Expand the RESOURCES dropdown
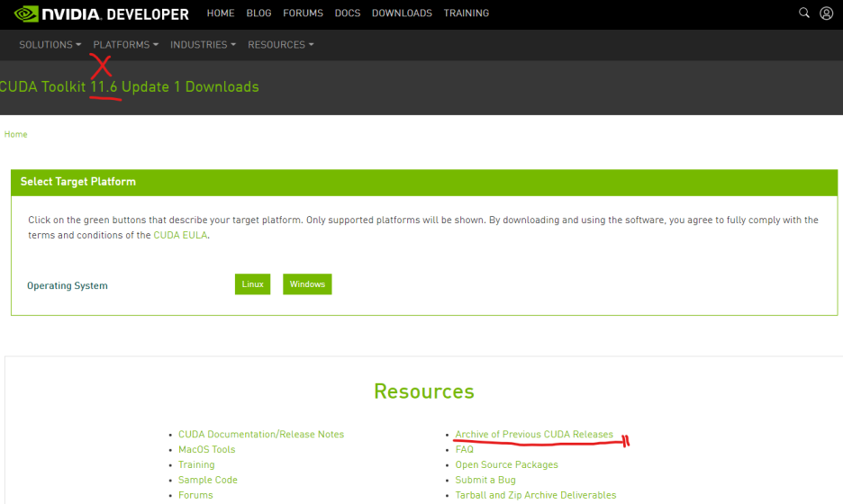 pos(281,45)
